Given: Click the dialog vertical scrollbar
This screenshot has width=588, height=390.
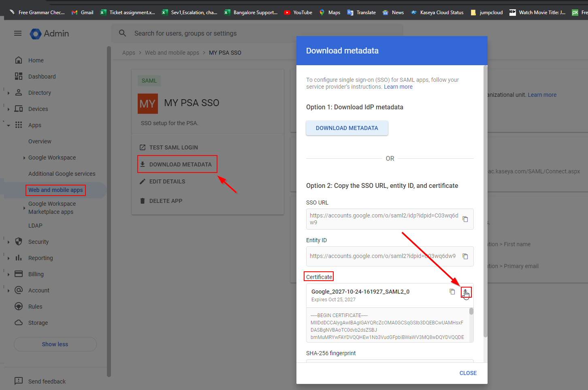Looking at the screenshot, I should pyautogui.click(x=486, y=201).
